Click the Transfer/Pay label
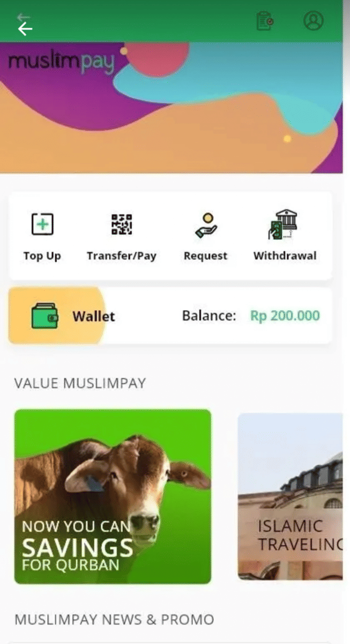Viewport: 350px width, 644px height. pos(122,256)
